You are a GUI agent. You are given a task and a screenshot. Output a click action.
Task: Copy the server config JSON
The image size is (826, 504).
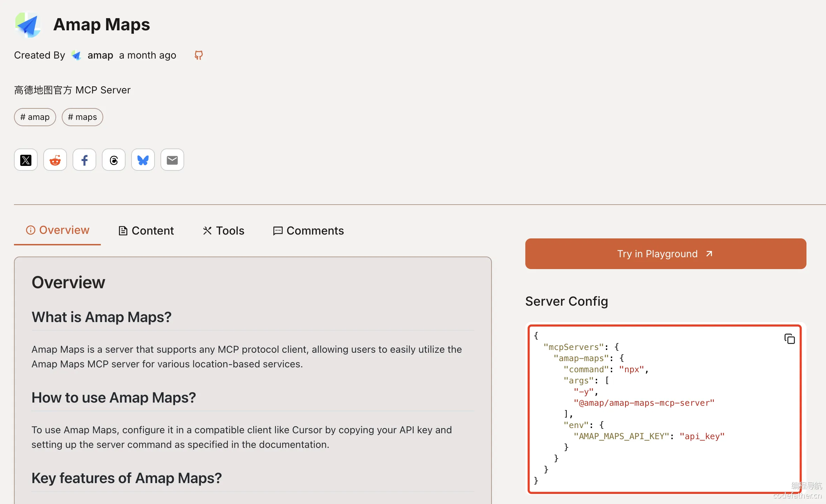(789, 339)
